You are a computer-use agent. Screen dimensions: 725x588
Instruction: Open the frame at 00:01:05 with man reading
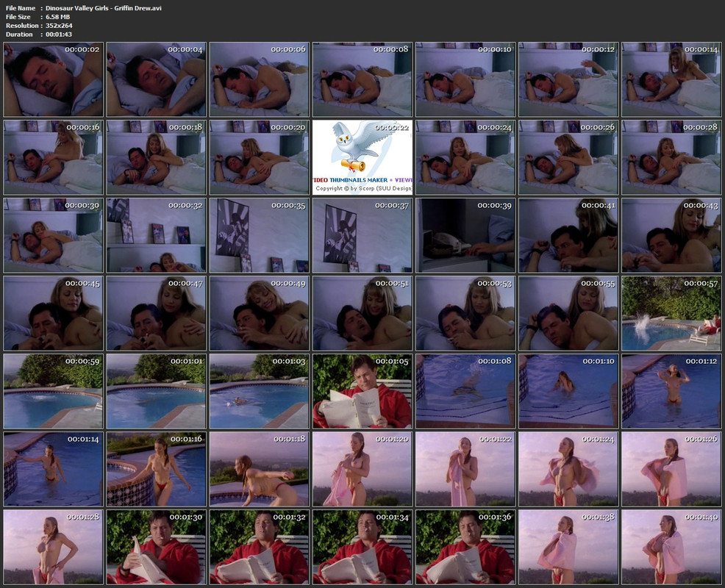[x=362, y=391]
